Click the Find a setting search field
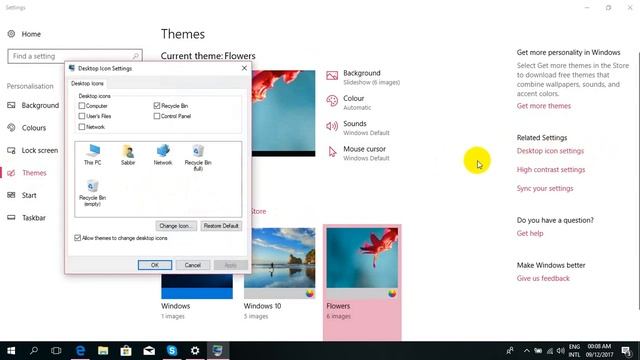This screenshot has height=360, width=640. coord(75,56)
